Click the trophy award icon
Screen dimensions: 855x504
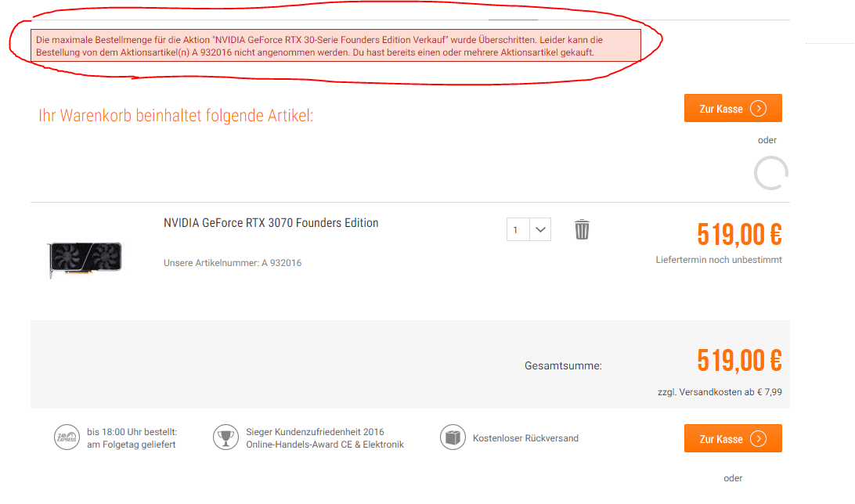tap(225, 437)
